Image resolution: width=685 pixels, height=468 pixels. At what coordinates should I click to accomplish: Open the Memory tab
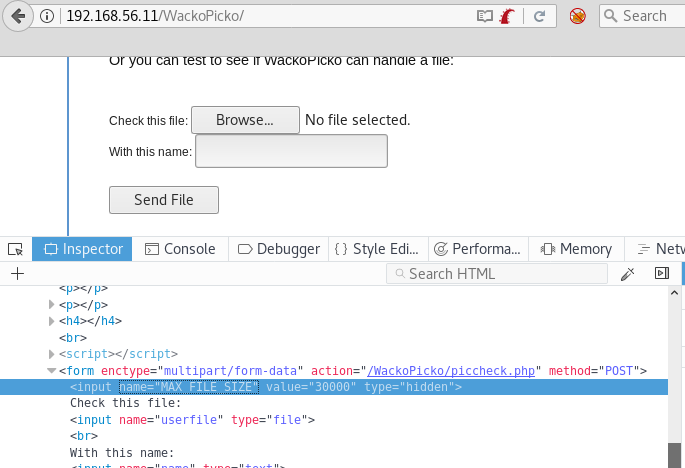(x=576, y=249)
